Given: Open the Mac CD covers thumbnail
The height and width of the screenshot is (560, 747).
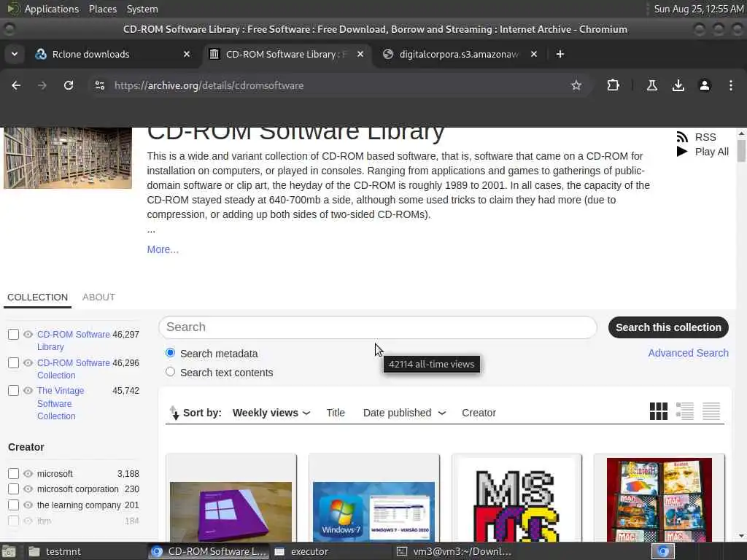Looking at the screenshot, I should click(x=659, y=500).
